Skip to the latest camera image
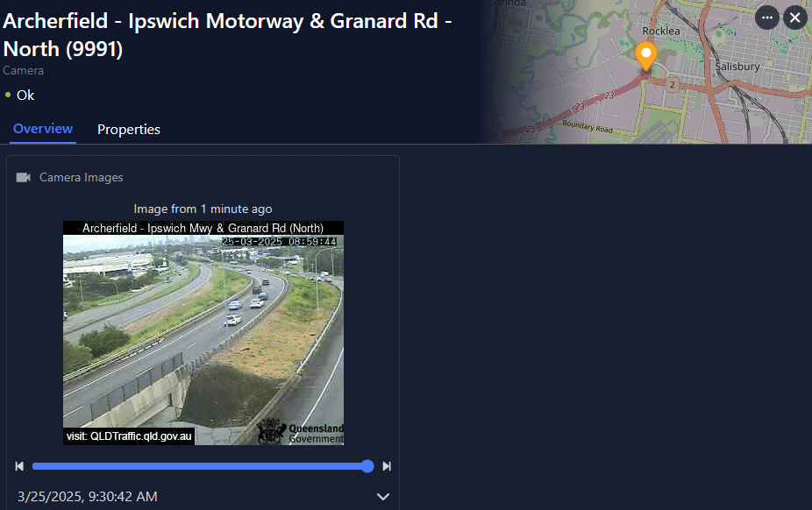Viewport: 812px width, 510px height. [x=387, y=466]
